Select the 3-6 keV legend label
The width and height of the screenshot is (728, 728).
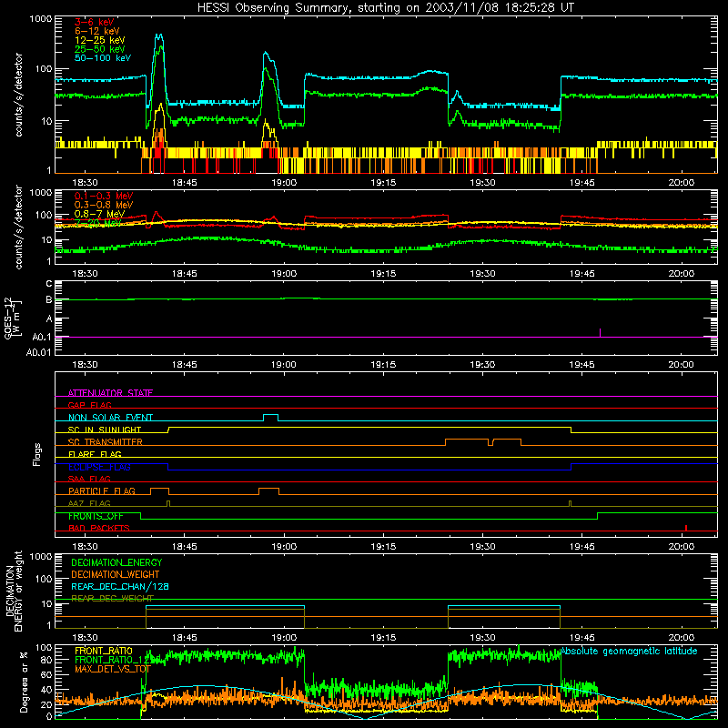(x=94, y=22)
